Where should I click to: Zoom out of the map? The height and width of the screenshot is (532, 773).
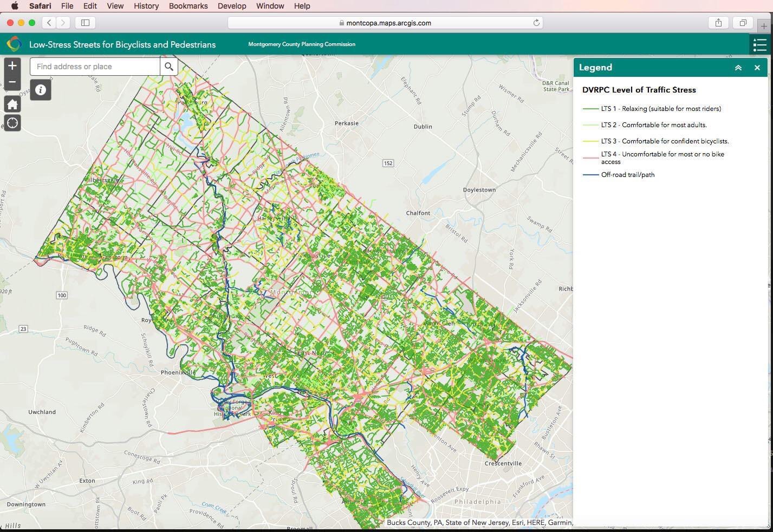(12, 82)
